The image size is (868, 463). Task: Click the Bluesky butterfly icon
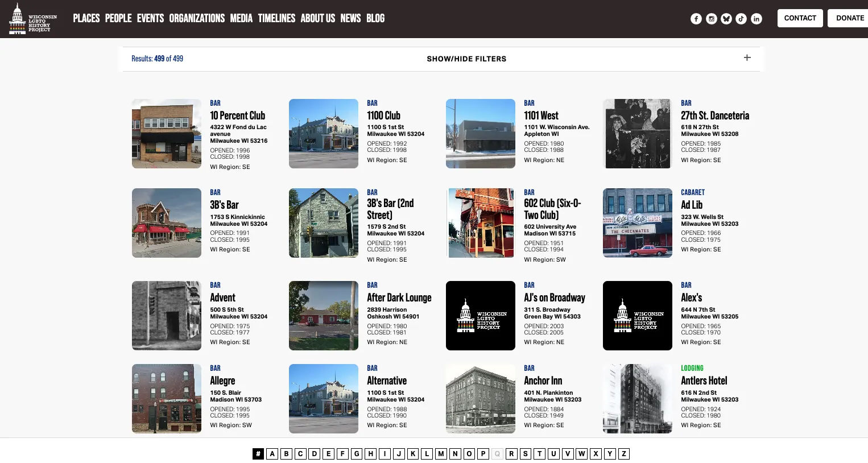pyautogui.click(x=726, y=19)
